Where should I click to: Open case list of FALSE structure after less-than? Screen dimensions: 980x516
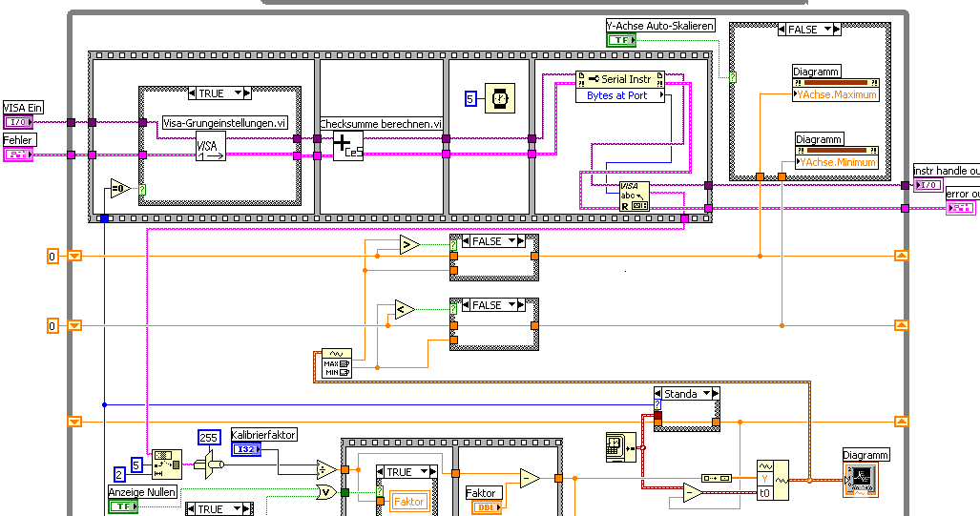point(511,305)
